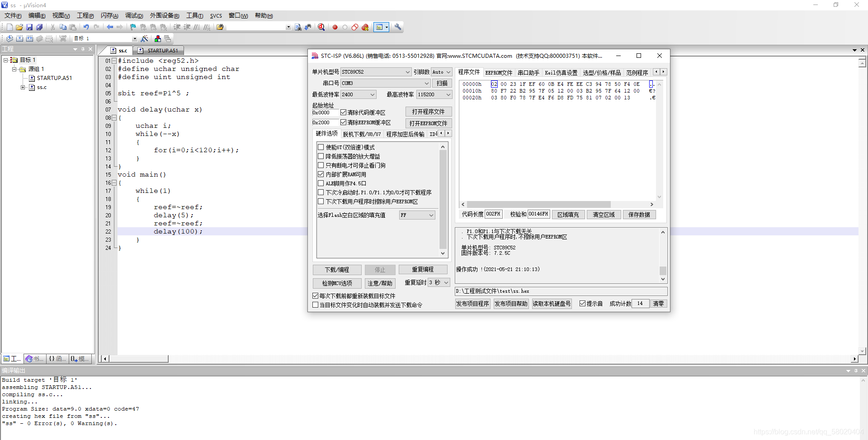
Task: Click the New file icon in Keil toolbar
Action: (x=9, y=27)
